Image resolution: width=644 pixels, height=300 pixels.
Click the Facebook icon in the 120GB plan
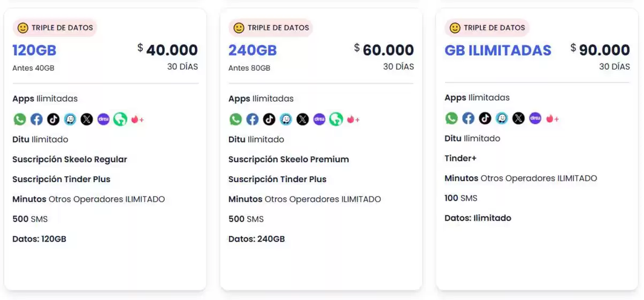coord(36,119)
